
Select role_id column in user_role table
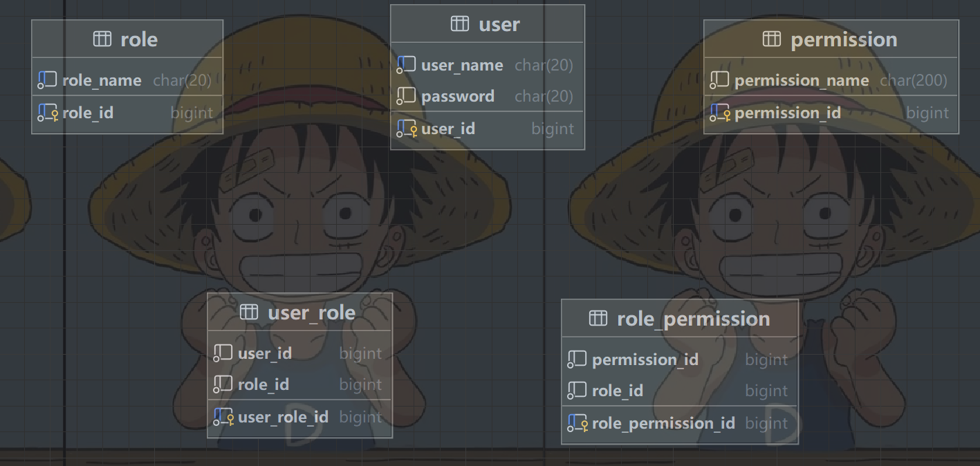tap(264, 384)
